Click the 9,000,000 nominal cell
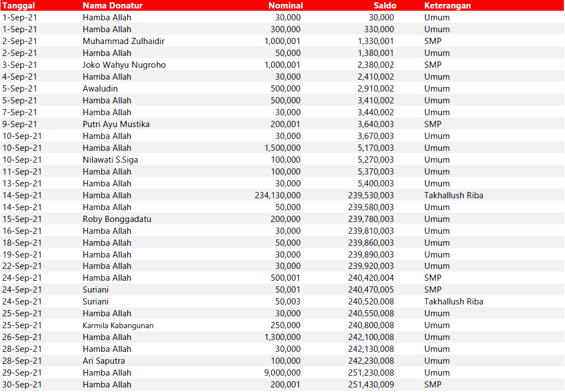 click(x=282, y=373)
